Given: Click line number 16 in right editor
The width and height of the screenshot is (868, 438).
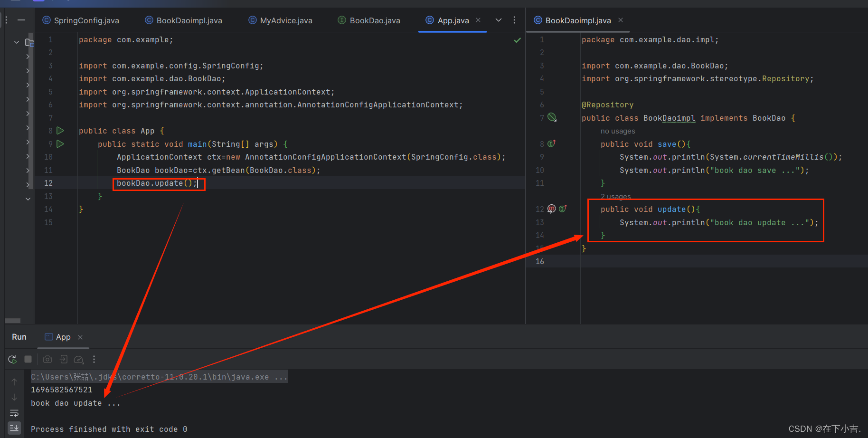Looking at the screenshot, I should click(540, 261).
